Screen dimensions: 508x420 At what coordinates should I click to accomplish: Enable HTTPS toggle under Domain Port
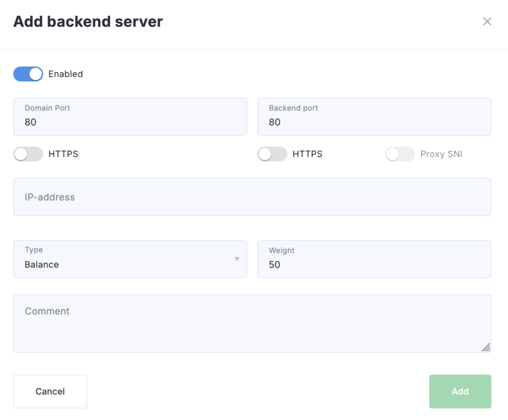pos(28,154)
